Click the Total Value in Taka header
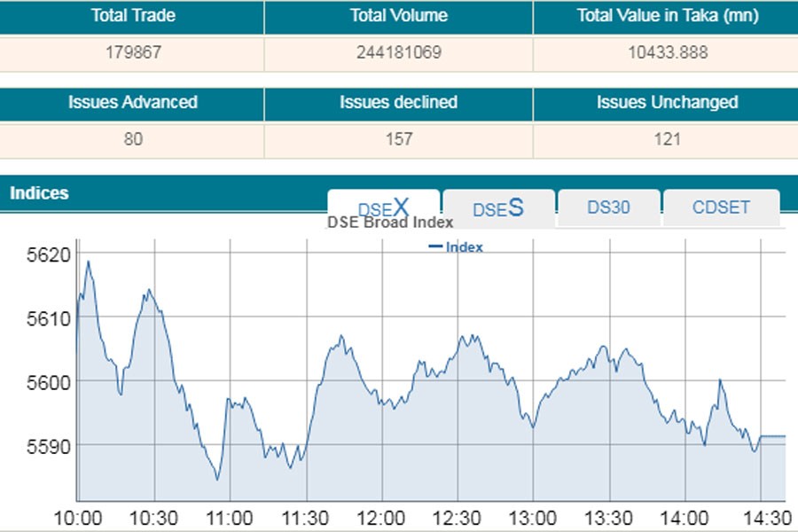Screen dimensions: 798x532 [667, 16]
